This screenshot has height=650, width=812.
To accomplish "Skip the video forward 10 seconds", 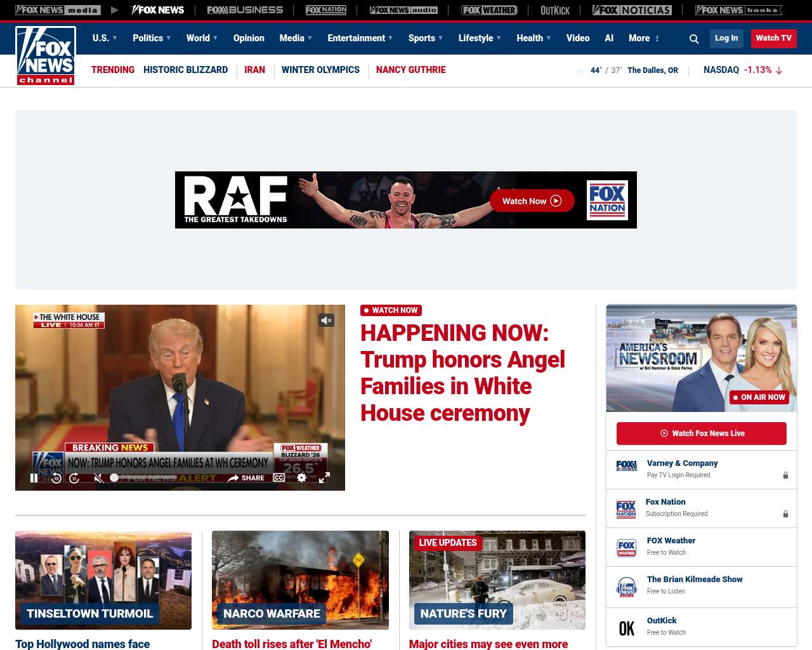I will [x=74, y=478].
